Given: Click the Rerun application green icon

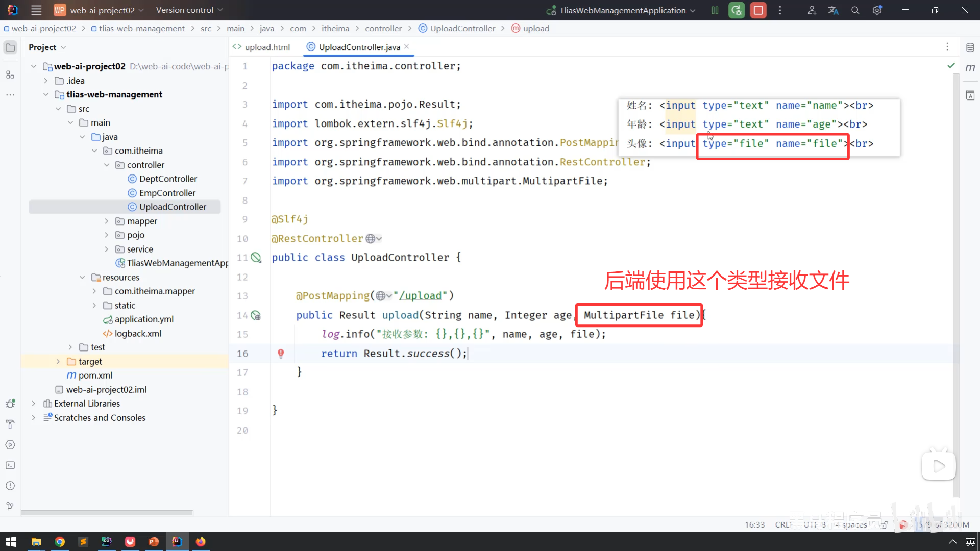Looking at the screenshot, I should click(x=736, y=10).
